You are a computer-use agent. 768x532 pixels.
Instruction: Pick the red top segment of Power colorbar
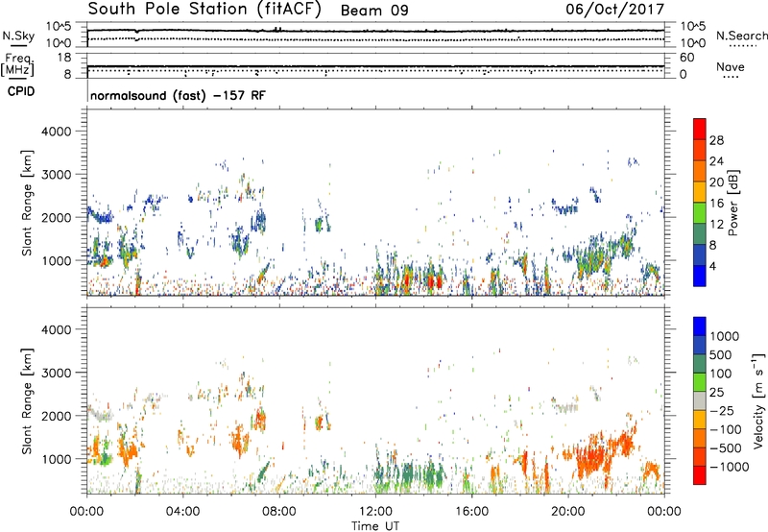(700, 129)
